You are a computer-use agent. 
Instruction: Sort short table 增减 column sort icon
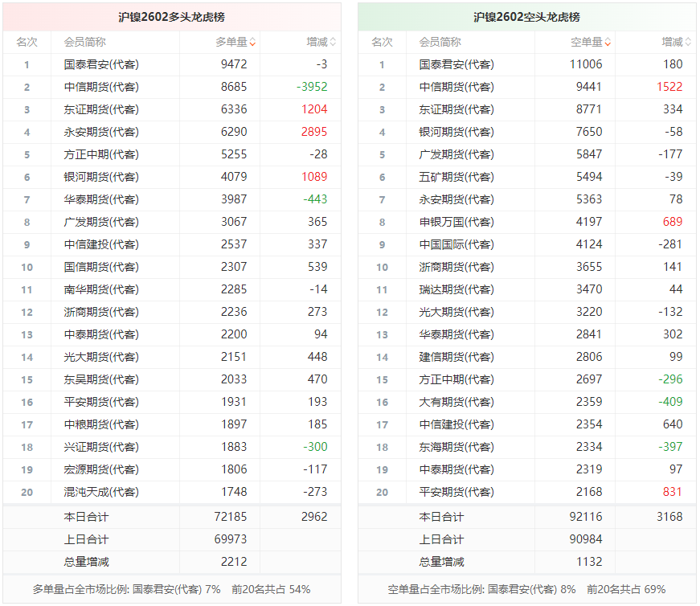(x=688, y=42)
